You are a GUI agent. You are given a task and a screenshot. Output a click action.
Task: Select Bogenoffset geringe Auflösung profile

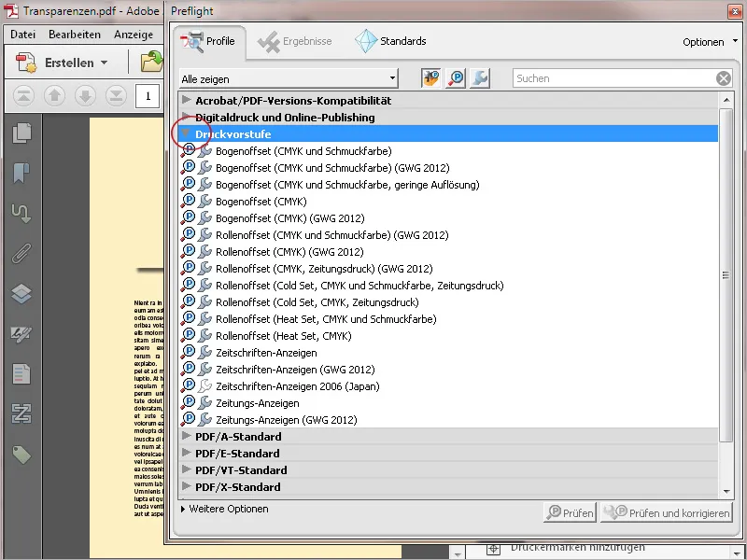347,184
